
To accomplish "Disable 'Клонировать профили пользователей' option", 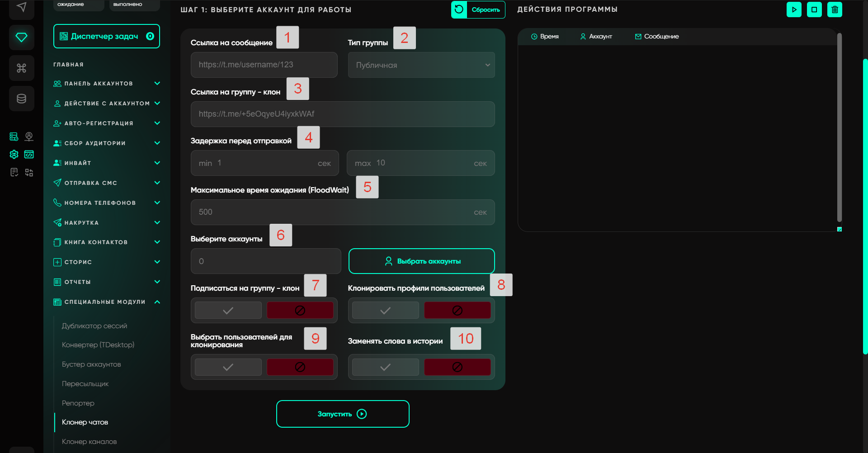I will pyautogui.click(x=457, y=311).
